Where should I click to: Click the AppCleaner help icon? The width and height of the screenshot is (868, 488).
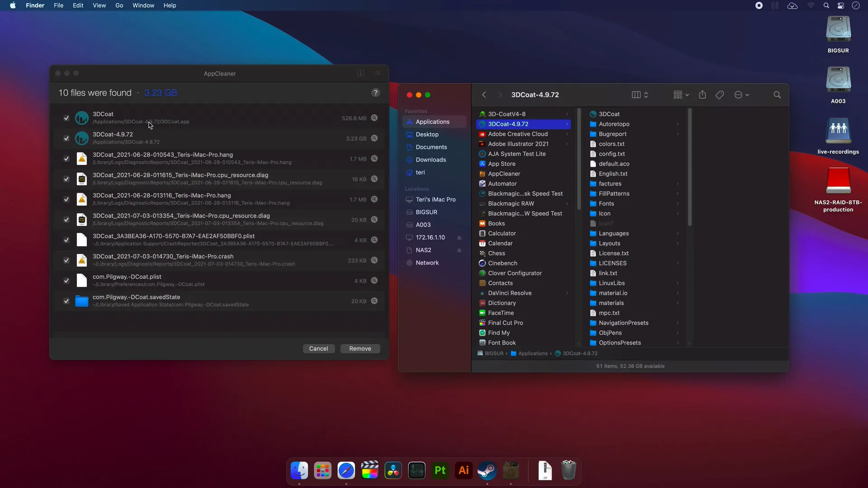tap(376, 92)
